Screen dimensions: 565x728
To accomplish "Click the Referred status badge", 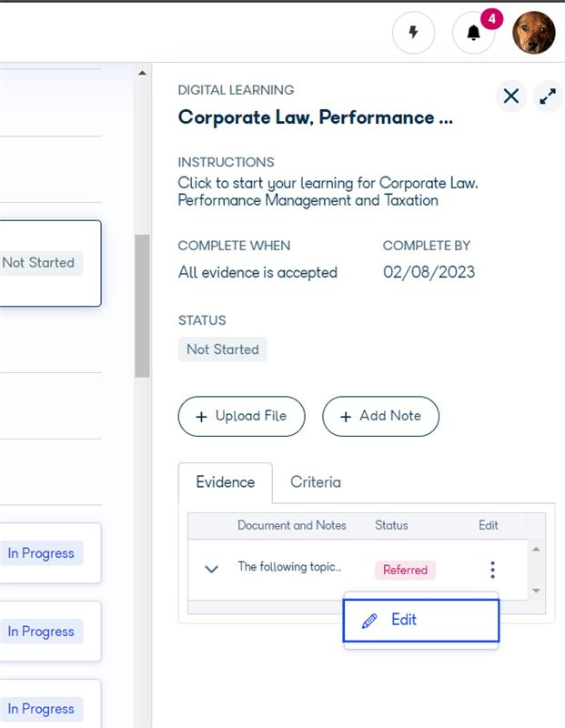I will 405,570.
